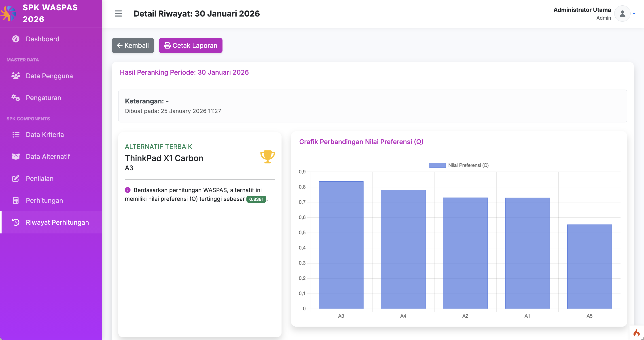Viewport: 644px width, 340px height.
Task: Navigate to Data Kriteria
Action: click(51, 135)
